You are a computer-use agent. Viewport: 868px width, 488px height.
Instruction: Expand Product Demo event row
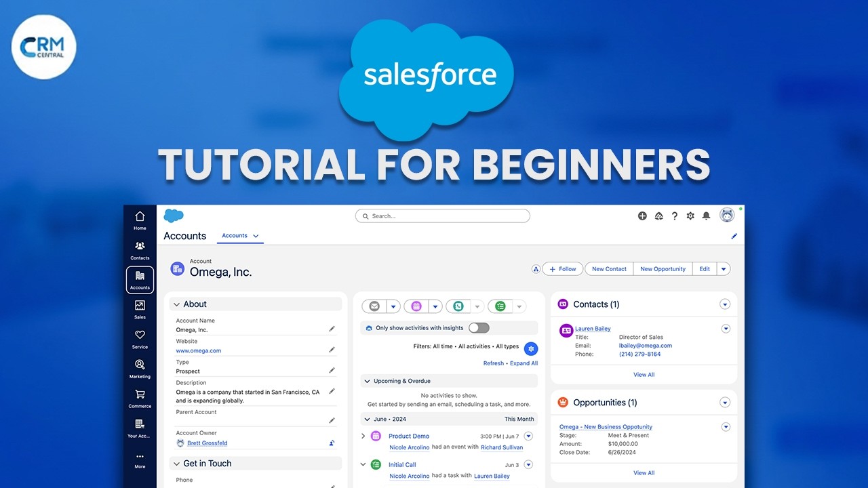pos(363,436)
